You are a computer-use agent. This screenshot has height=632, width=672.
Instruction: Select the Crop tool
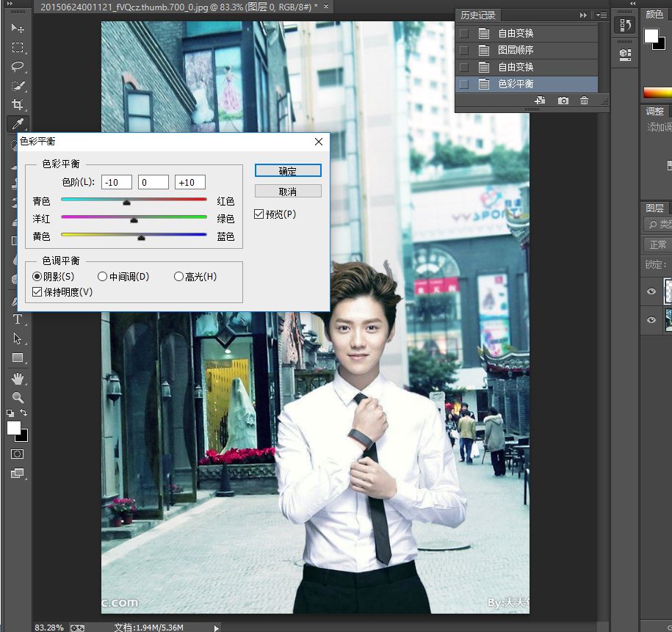(x=18, y=104)
